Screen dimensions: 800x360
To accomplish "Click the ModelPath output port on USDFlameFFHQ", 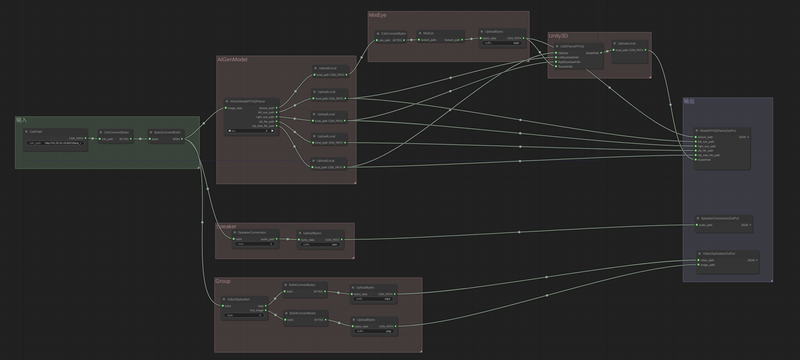I will tap(601, 53).
